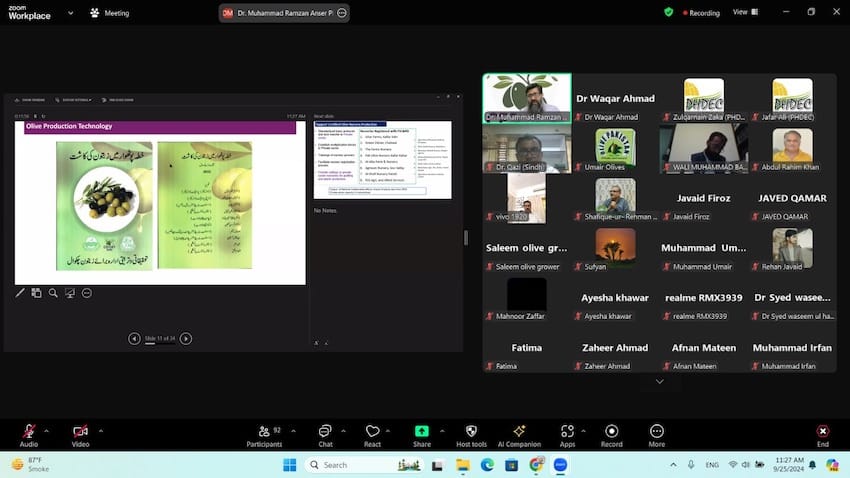This screenshot has width=850, height=478.
Task: Click the React heart icon
Action: coord(372,432)
